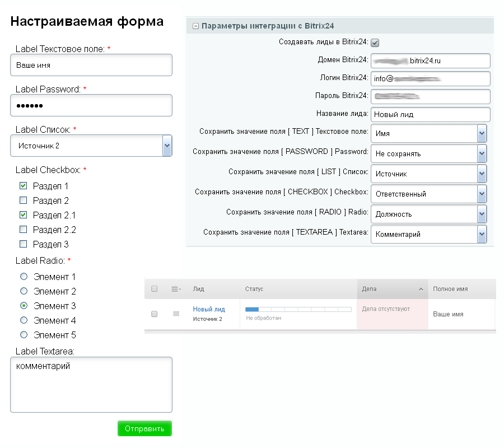The width and height of the screenshot is (504, 448).
Task: Uncheck the Раздел 2.1 checkbox
Action: 23,215
